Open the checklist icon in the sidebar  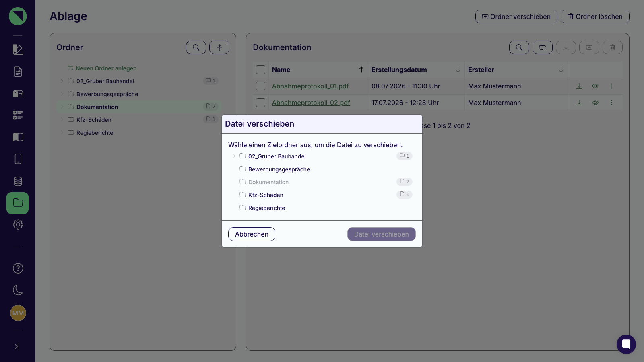tap(18, 115)
